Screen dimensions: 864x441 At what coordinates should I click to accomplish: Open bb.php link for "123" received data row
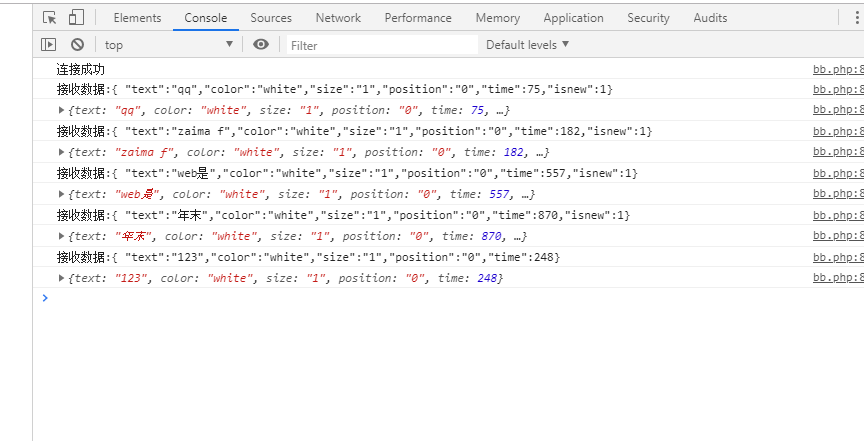838,257
